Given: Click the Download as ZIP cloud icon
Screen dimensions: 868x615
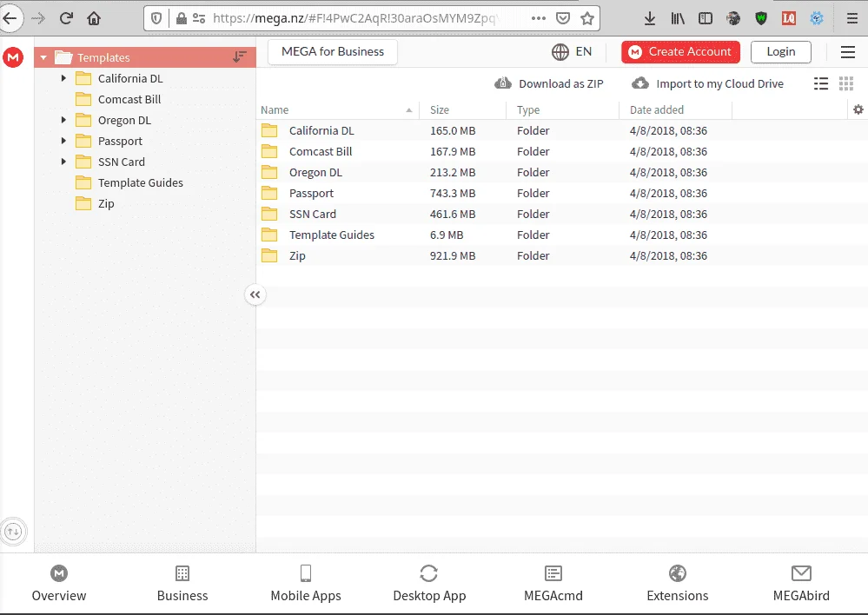Looking at the screenshot, I should [x=503, y=83].
